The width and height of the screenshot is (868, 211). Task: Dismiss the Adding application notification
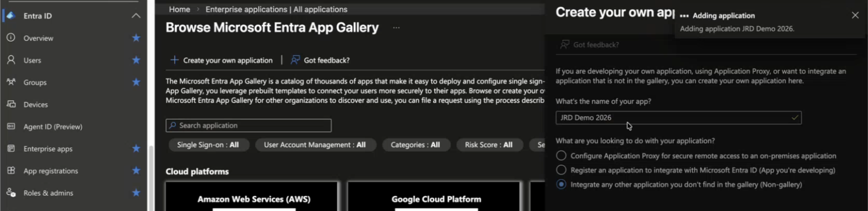click(855, 15)
